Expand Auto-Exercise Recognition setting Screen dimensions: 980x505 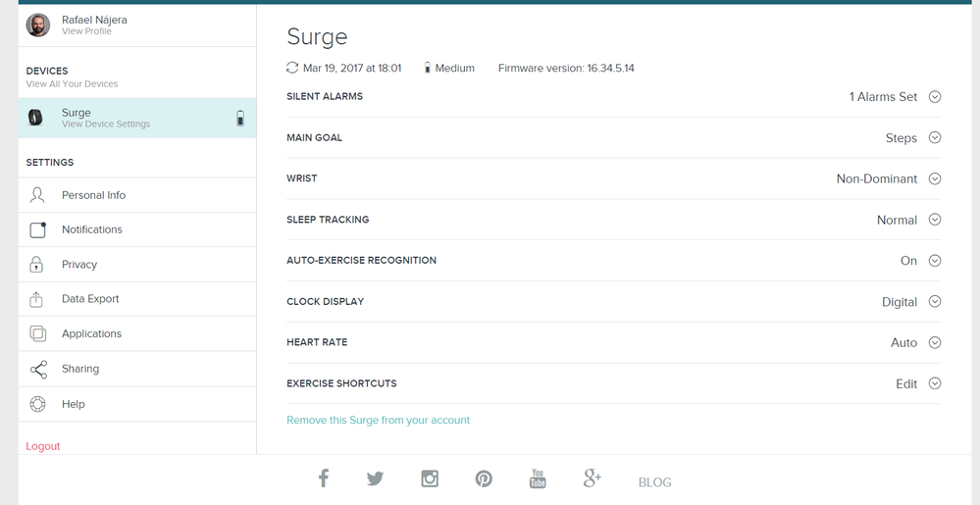pos(935,261)
